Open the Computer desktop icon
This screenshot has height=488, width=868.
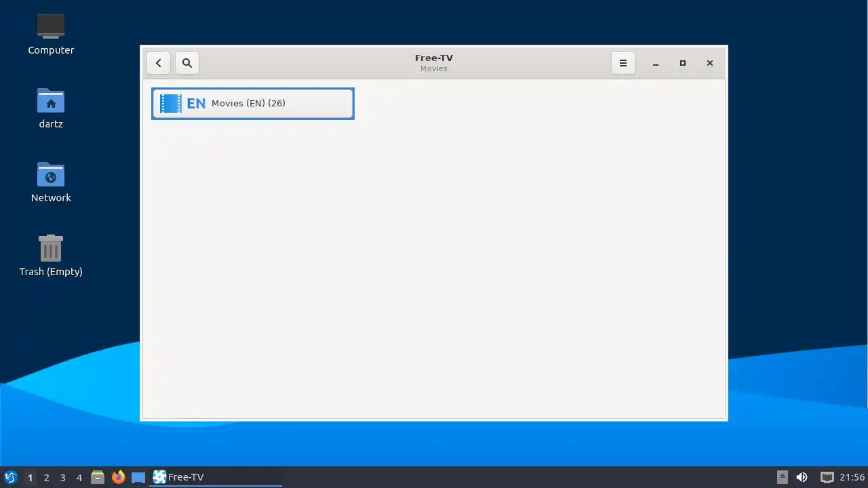click(51, 34)
